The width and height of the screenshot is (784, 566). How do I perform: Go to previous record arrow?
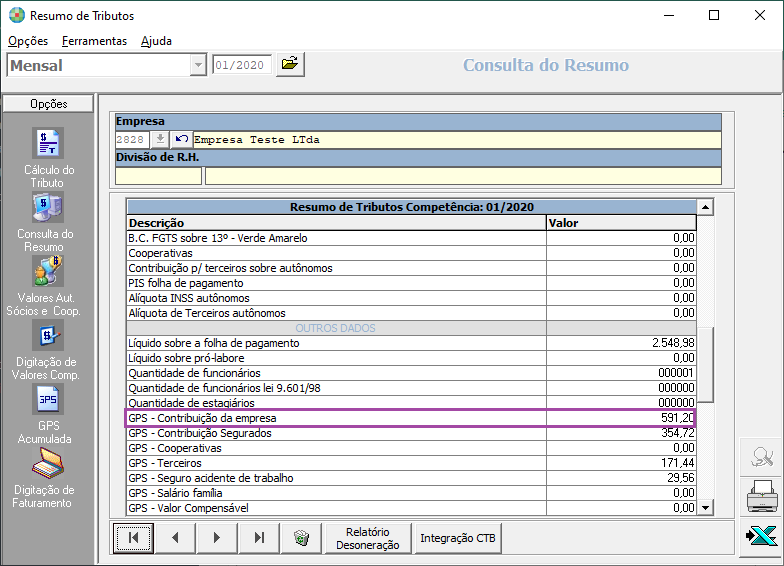click(176, 538)
